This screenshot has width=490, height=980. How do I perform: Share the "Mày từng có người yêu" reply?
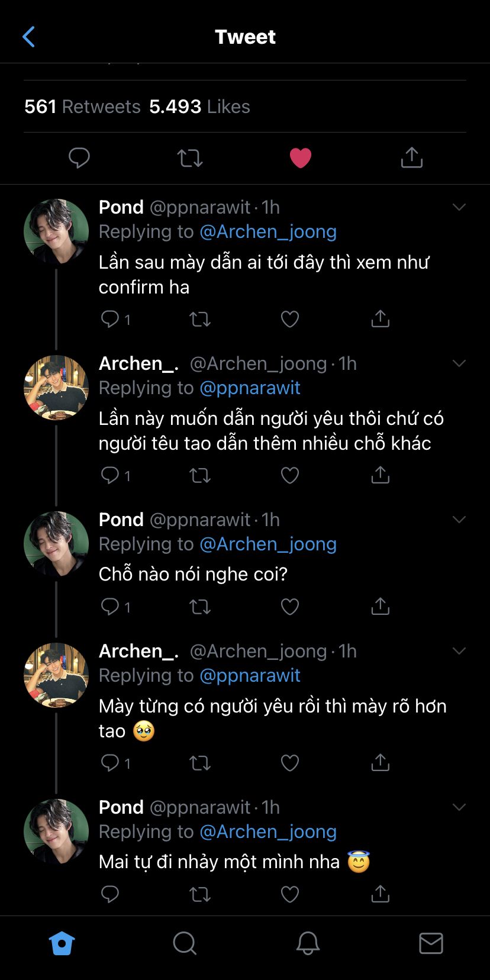[380, 763]
